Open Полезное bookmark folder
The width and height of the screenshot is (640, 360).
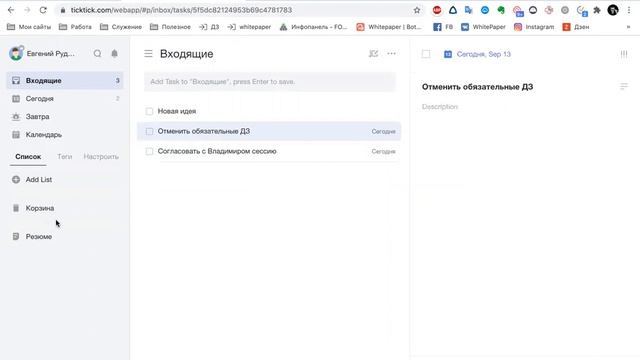[x=170, y=27]
